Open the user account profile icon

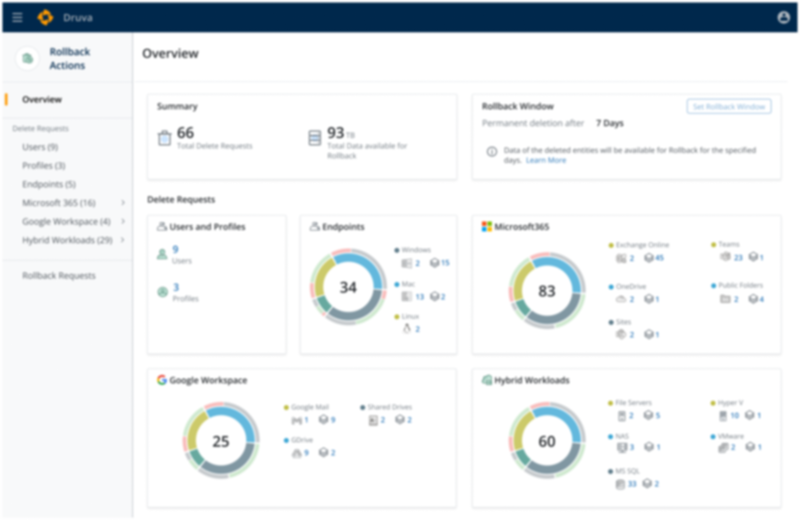[x=784, y=17]
